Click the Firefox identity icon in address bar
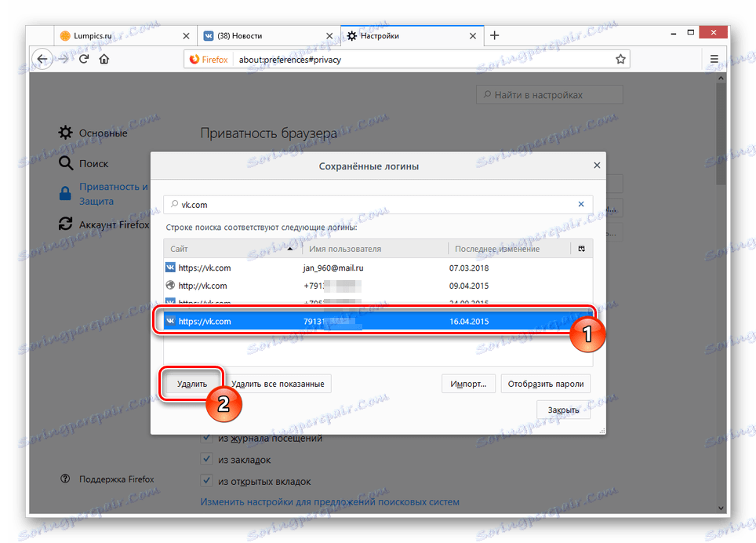Viewport: 756px width, 543px height. pyautogui.click(x=209, y=60)
